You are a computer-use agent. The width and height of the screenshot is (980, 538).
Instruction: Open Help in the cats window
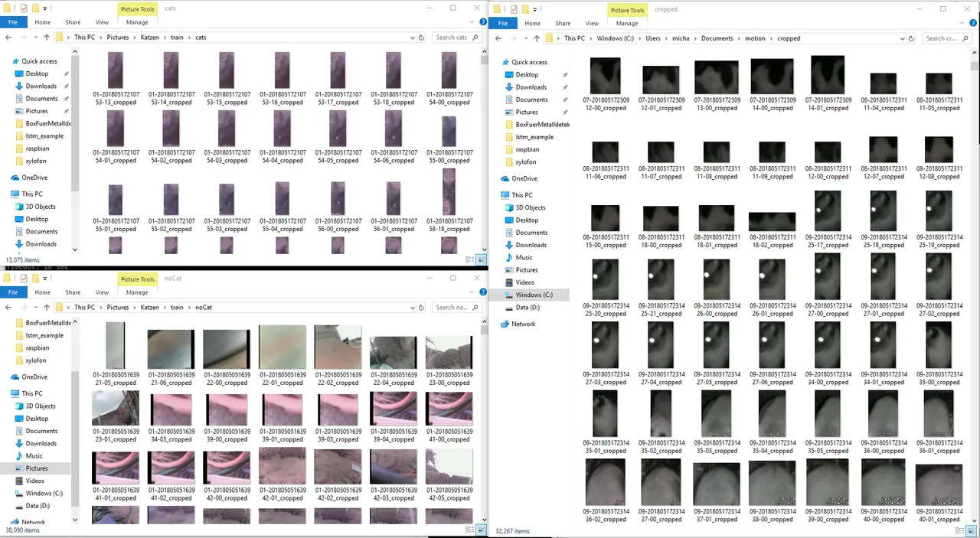click(x=482, y=23)
